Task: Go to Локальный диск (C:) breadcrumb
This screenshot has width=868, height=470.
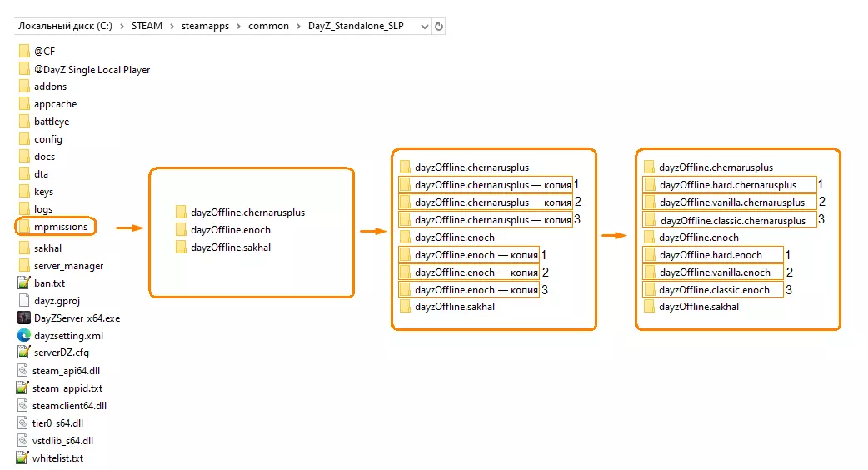Action: point(65,26)
